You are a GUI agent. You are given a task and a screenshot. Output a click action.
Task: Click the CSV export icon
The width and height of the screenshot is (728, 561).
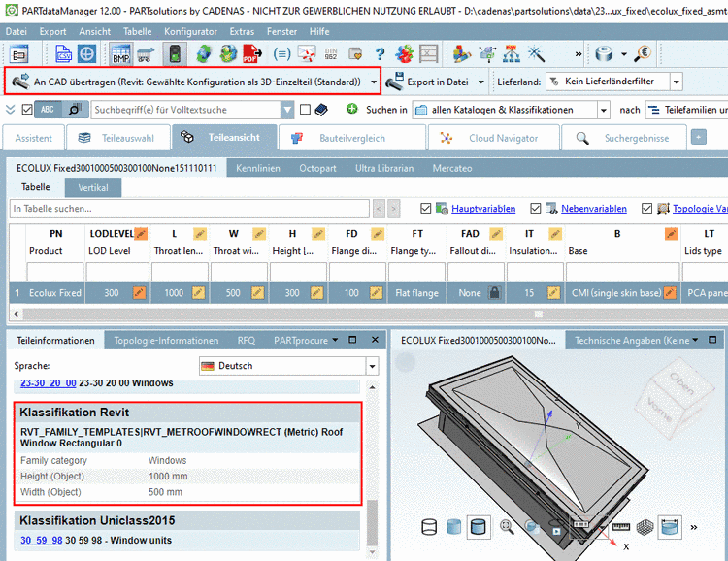(x=64, y=54)
